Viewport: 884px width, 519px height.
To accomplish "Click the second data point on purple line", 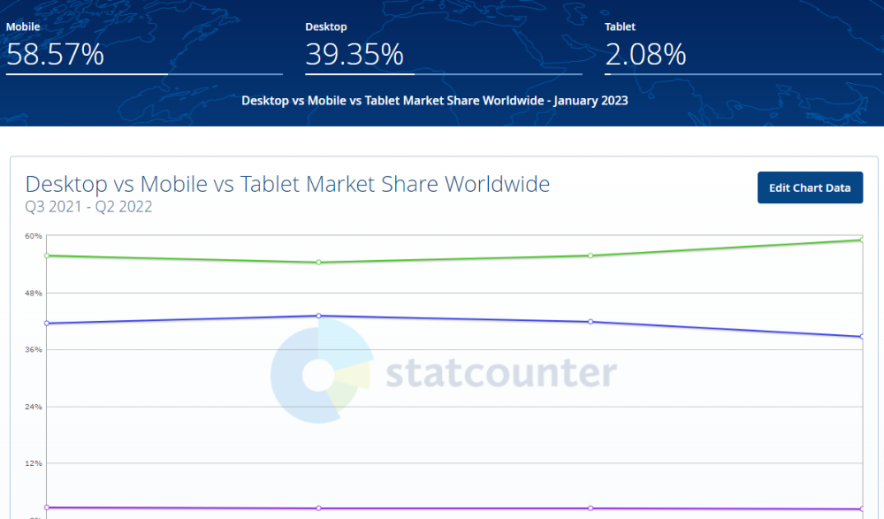I will click(318, 508).
